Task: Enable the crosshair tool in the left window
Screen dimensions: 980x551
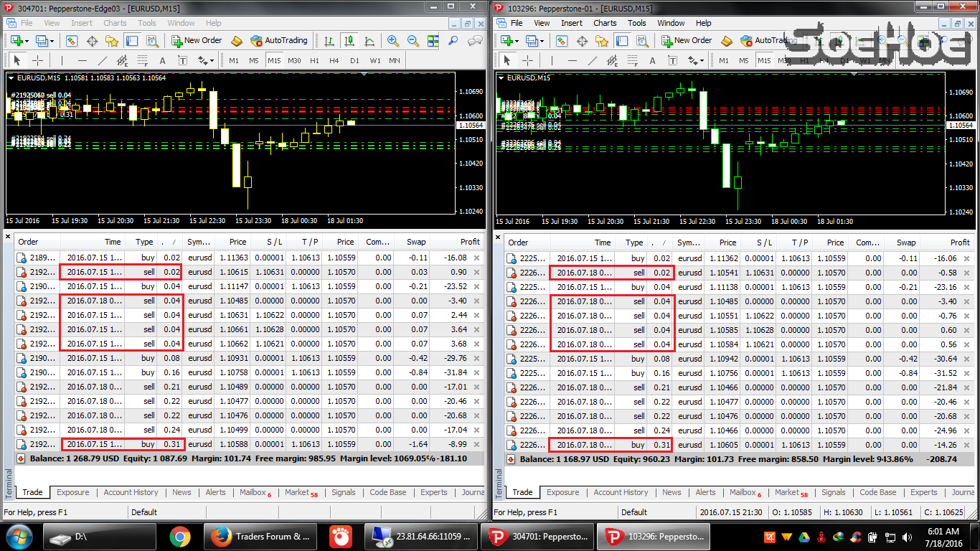Action: (x=37, y=61)
